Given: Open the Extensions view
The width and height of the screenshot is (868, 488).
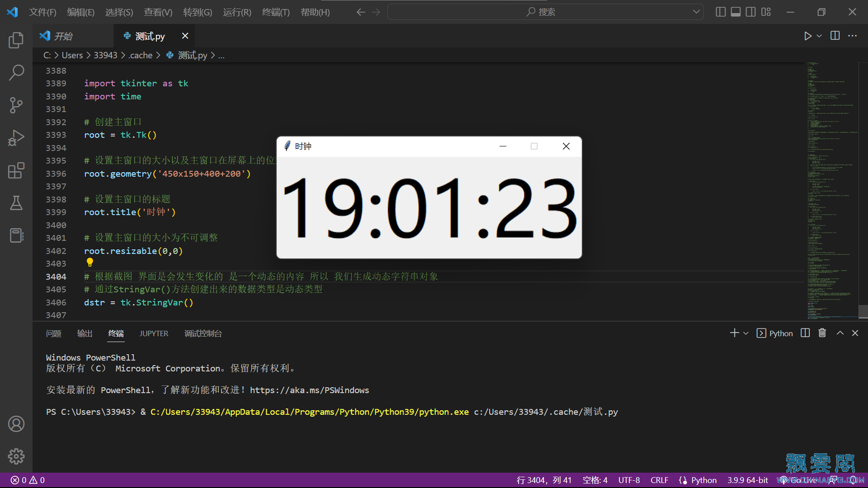Looking at the screenshot, I should [16, 170].
